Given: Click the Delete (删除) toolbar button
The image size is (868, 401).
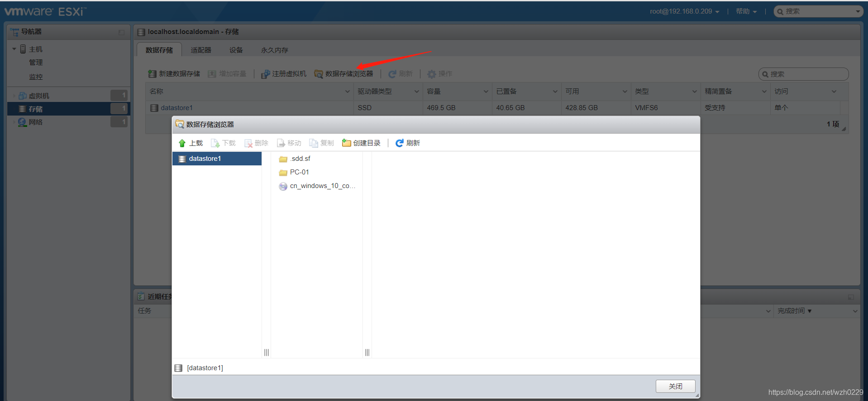Looking at the screenshot, I should click(256, 143).
